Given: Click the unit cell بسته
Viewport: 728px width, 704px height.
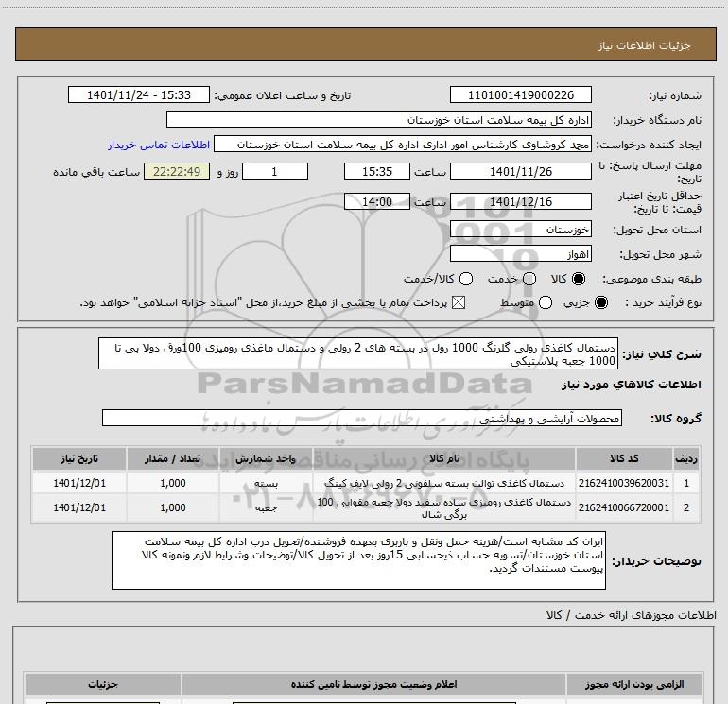Looking at the screenshot, I should tap(266, 483).
